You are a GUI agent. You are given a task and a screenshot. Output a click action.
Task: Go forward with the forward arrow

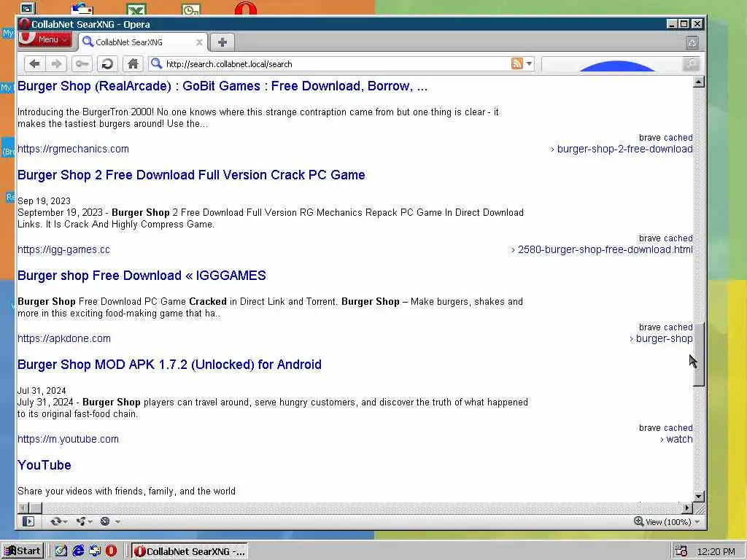click(x=56, y=64)
